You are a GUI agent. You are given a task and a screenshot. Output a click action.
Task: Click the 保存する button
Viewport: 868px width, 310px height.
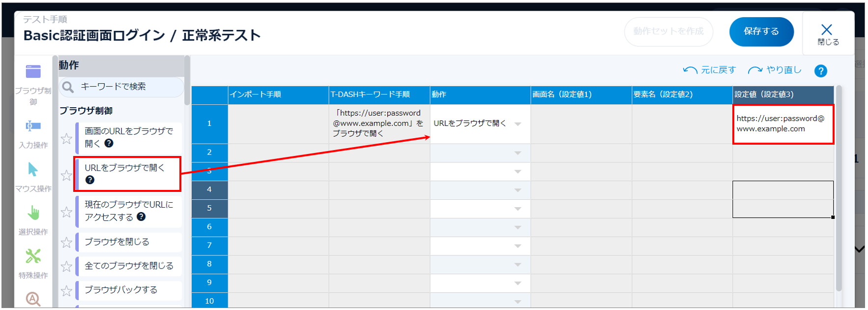pos(761,31)
